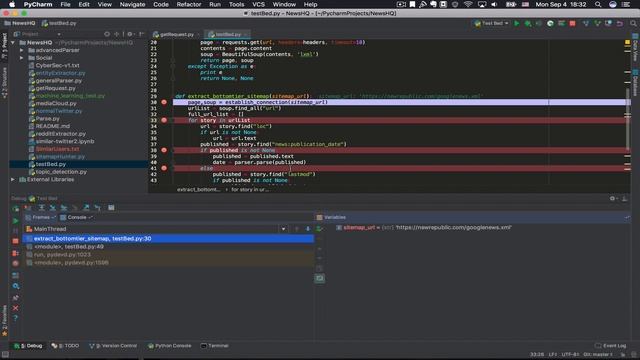
Task: Open the Python Console tool window
Action: click(x=169, y=346)
